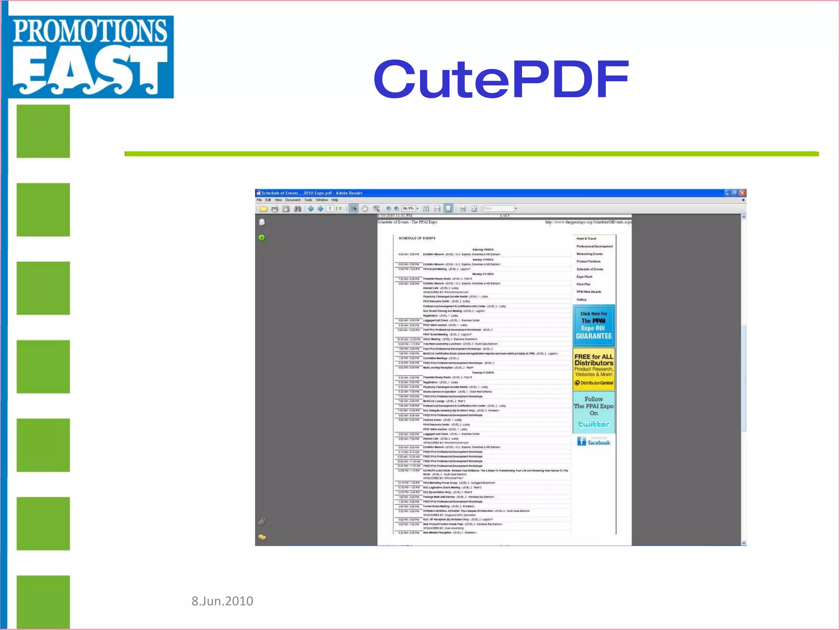This screenshot has width=840, height=630.
Task: Click the Save a copy floppy icon
Action: (286, 209)
